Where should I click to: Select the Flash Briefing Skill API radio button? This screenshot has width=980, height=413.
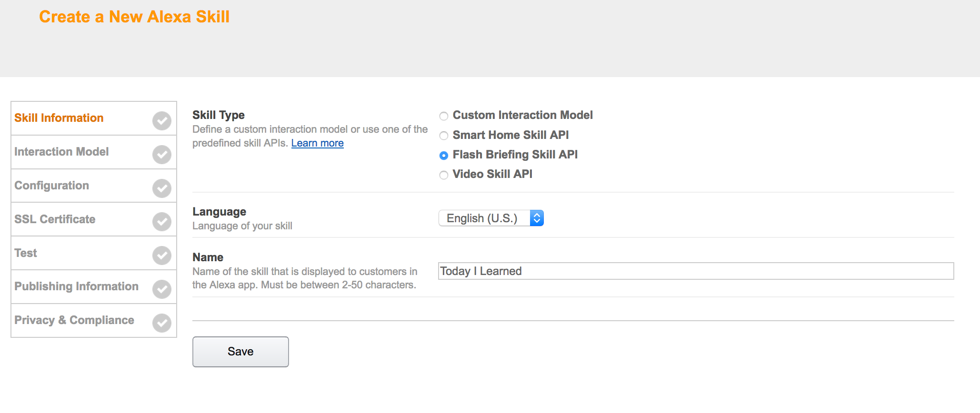[x=444, y=156]
